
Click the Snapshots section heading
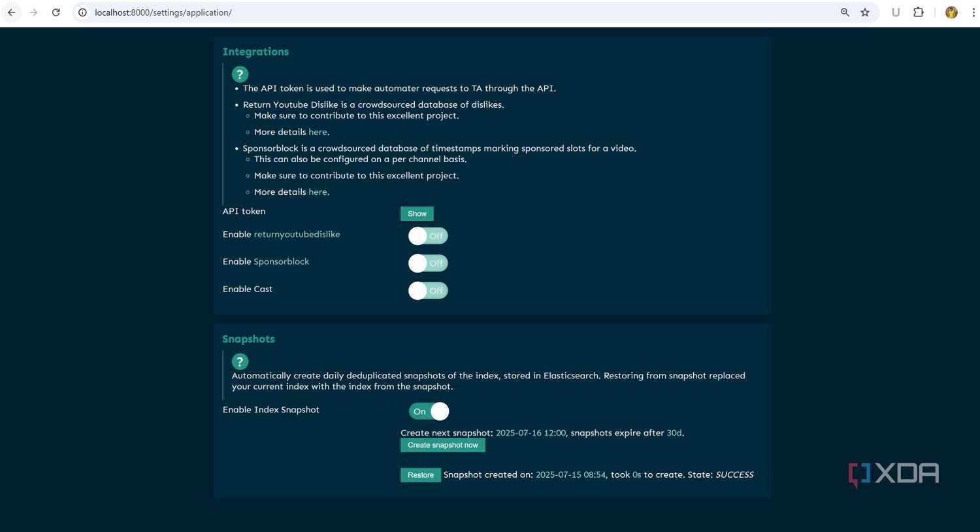pyautogui.click(x=248, y=339)
